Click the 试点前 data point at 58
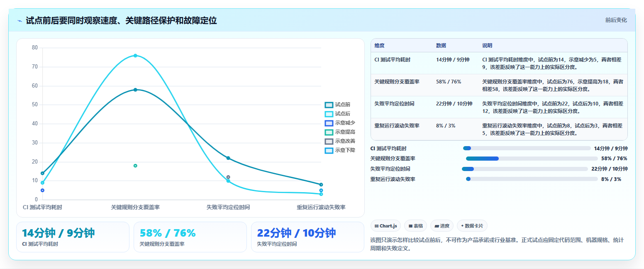Viewport: 644px width, 269px height. [135, 90]
